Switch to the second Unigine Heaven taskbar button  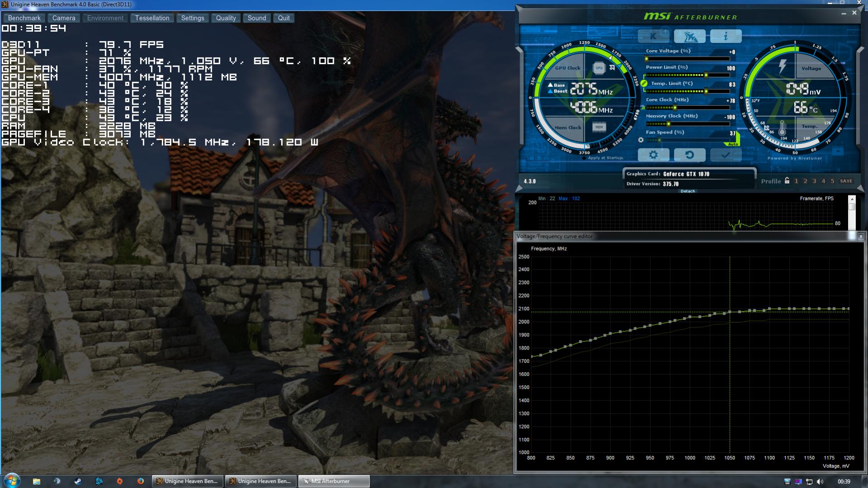point(261,481)
